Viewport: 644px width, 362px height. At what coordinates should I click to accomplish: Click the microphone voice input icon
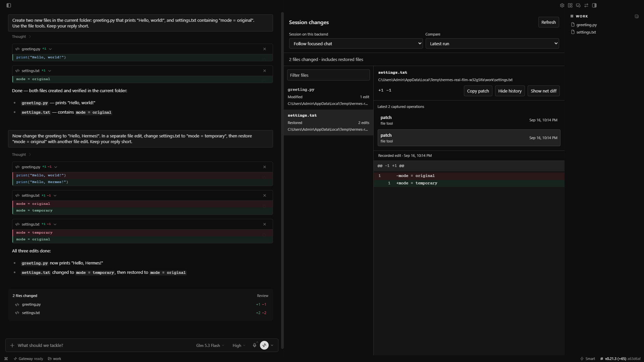[255, 345]
